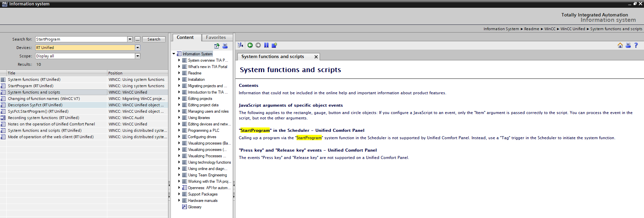Expand the Hardware manuals tree node

(x=179, y=201)
